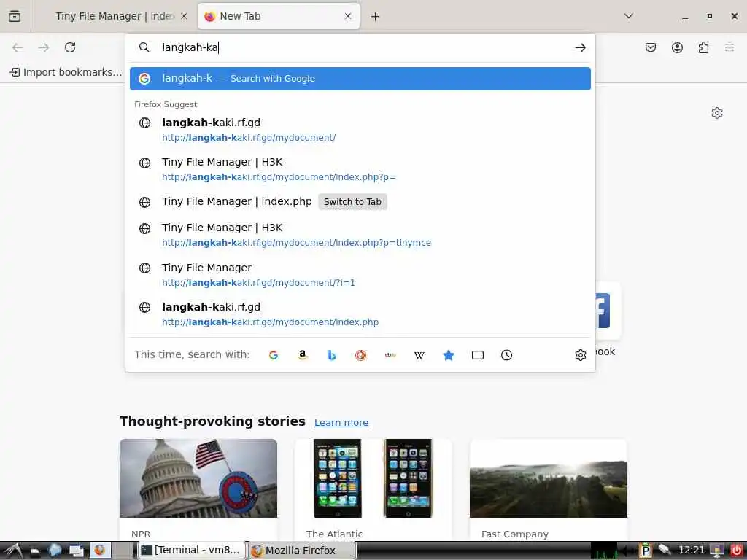Close the Tiny File Manager tab
This screenshot has height=560, width=747.
(x=184, y=16)
